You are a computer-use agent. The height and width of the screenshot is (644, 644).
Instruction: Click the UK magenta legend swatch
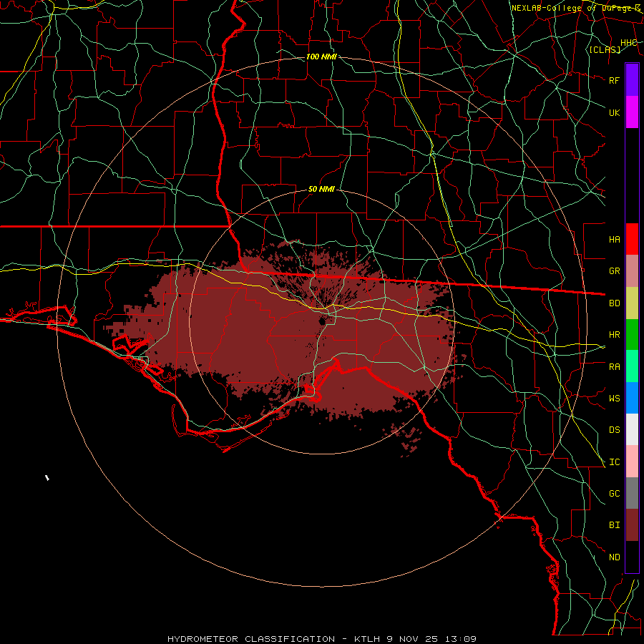click(x=632, y=112)
